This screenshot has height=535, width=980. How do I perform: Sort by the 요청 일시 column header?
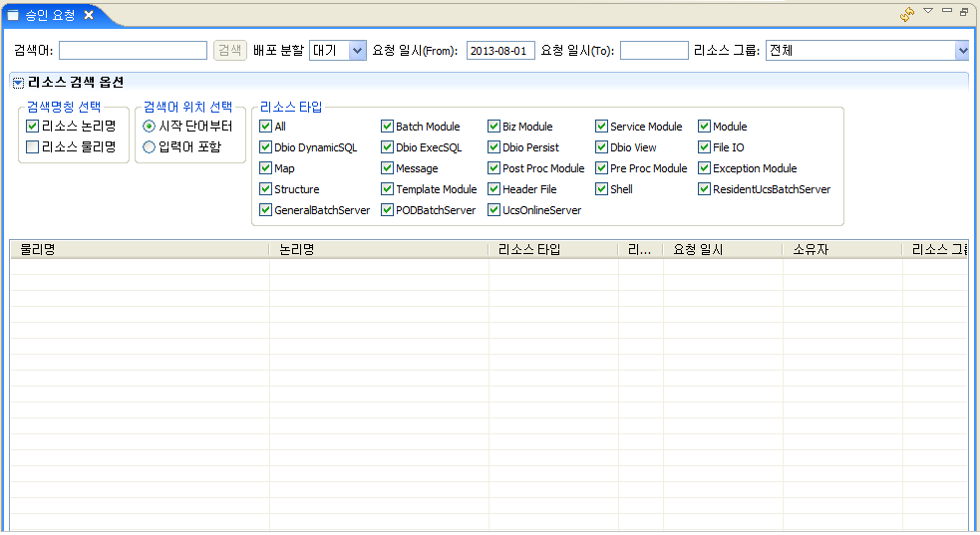(x=722, y=250)
